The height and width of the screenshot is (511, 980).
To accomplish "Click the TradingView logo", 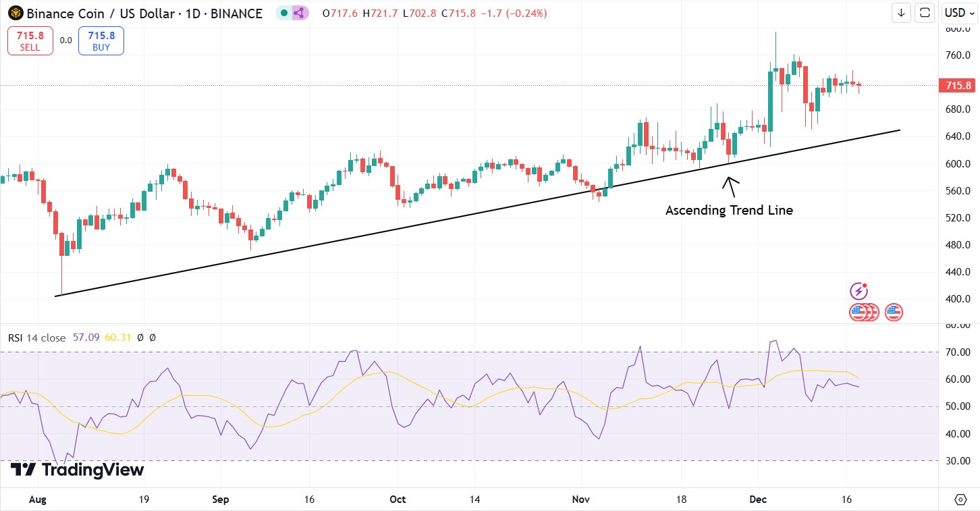I will click(77, 470).
